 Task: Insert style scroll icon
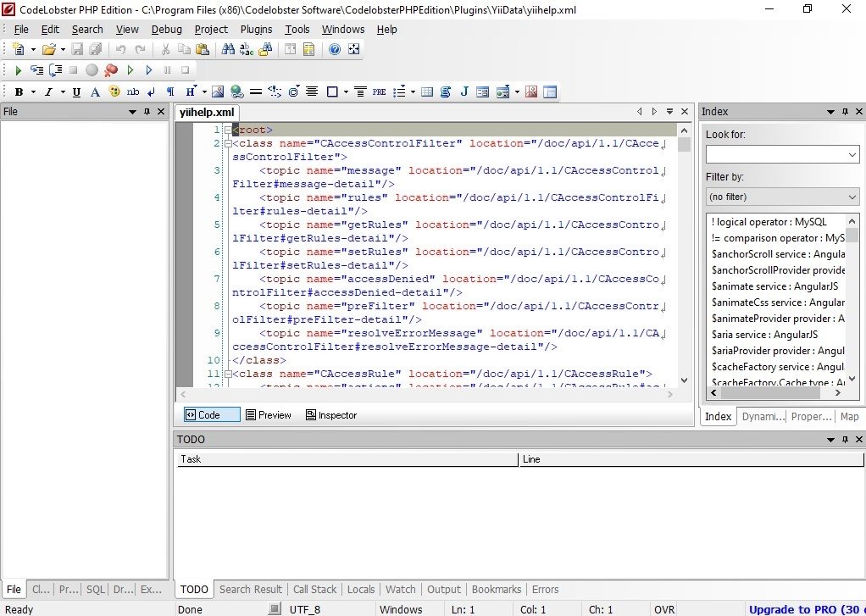pos(446,92)
